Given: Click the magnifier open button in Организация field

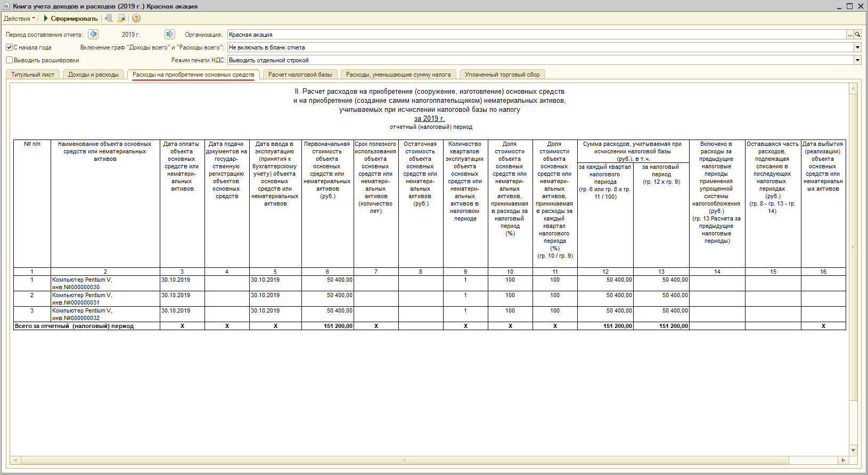Looking at the screenshot, I should pyautogui.click(x=857, y=35).
